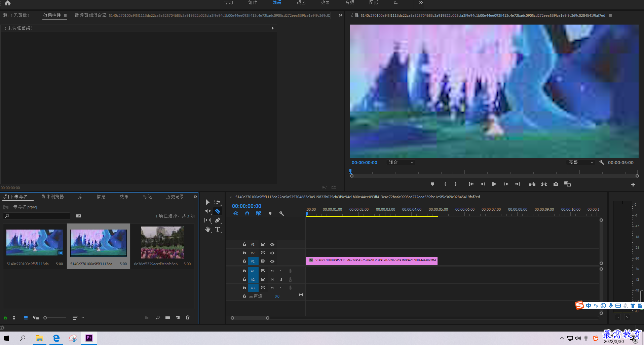Expand Source panel overflow chevron
The width and height of the screenshot is (644, 345).
(340, 15)
